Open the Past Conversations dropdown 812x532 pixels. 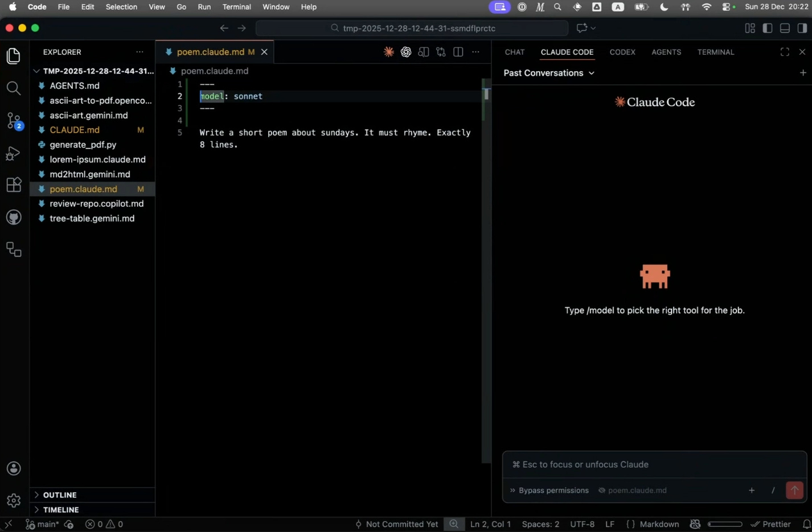(549, 73)
